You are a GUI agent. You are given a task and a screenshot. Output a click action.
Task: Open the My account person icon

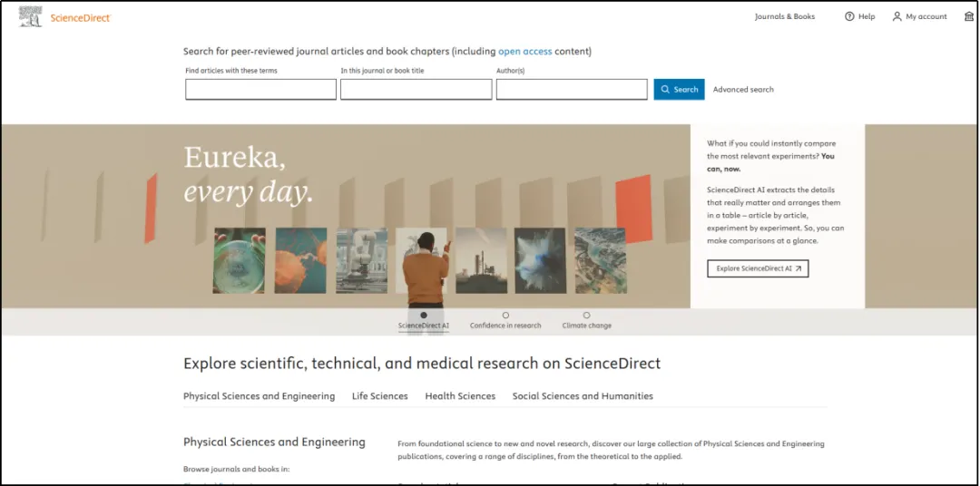897,16
